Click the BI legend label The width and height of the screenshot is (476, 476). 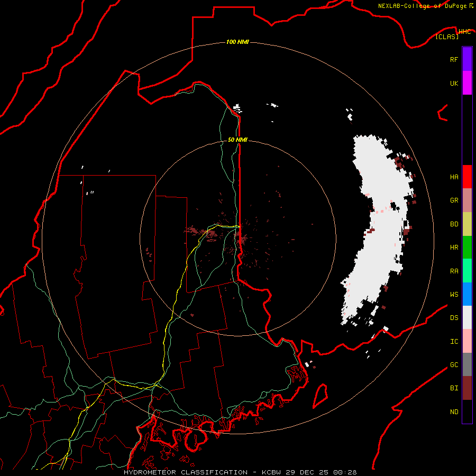454,388
